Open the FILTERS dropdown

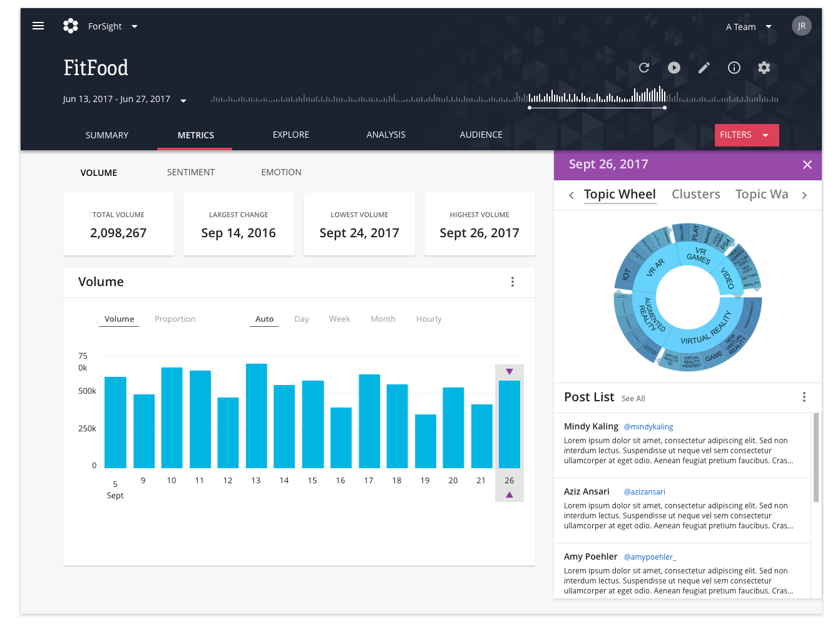point(747,135)
